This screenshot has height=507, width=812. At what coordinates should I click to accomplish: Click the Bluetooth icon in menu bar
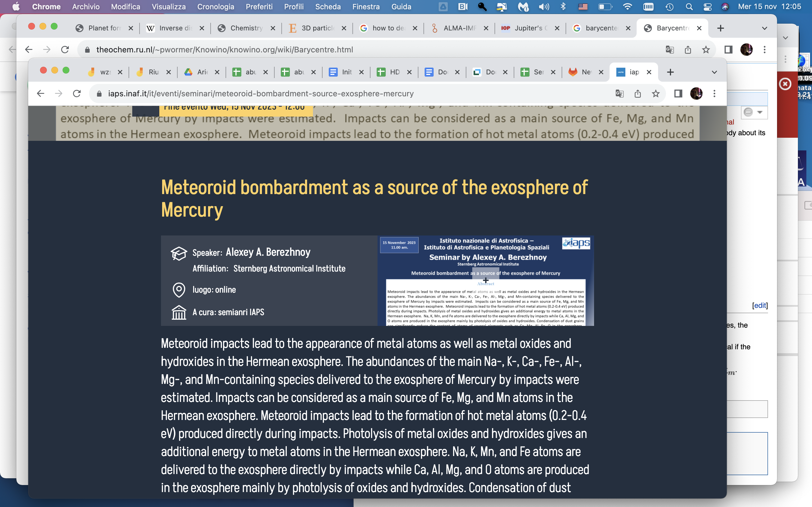click(x=563, y=7)
